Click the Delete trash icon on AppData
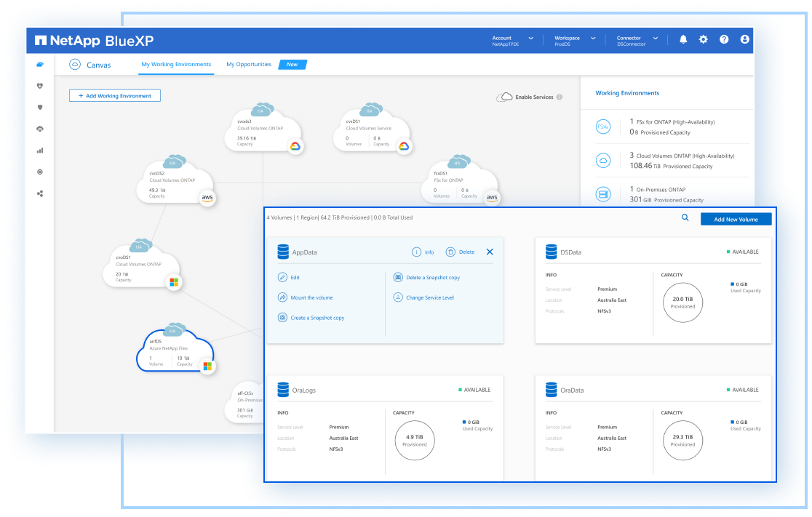The width and height of the screenshot is (812, 517). (x=450, y=252)
